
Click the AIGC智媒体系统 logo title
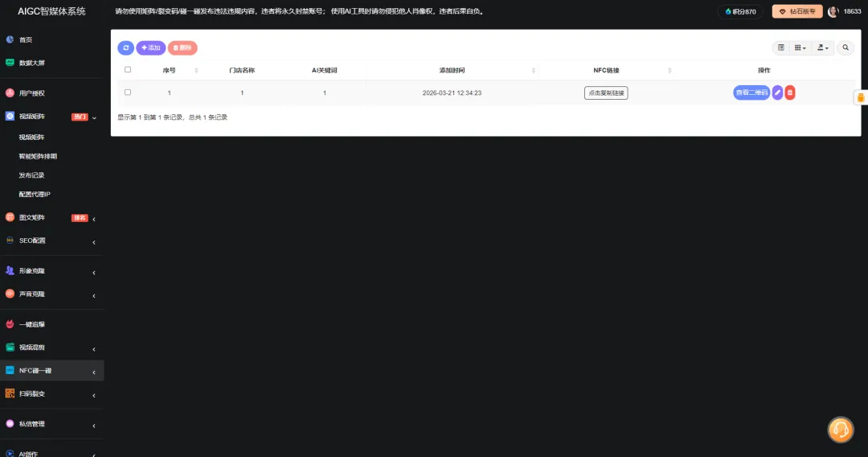tap(51, 11)
